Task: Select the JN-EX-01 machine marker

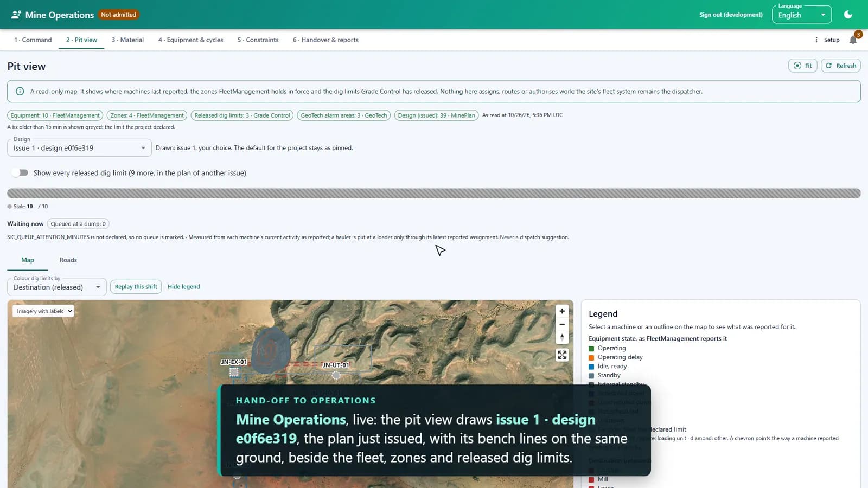Action: [x=234, y=372]
